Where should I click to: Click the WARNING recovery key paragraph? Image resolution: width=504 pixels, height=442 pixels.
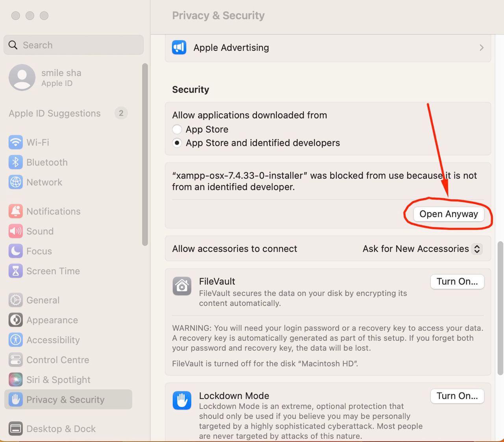[328, 338]
